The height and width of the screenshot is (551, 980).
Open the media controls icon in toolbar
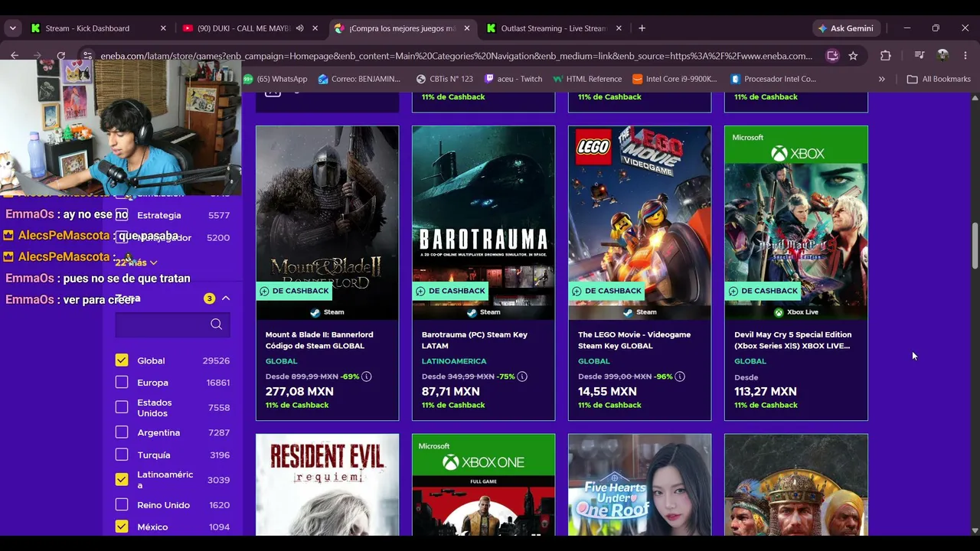pyautogui.click(x=920, y=56)
